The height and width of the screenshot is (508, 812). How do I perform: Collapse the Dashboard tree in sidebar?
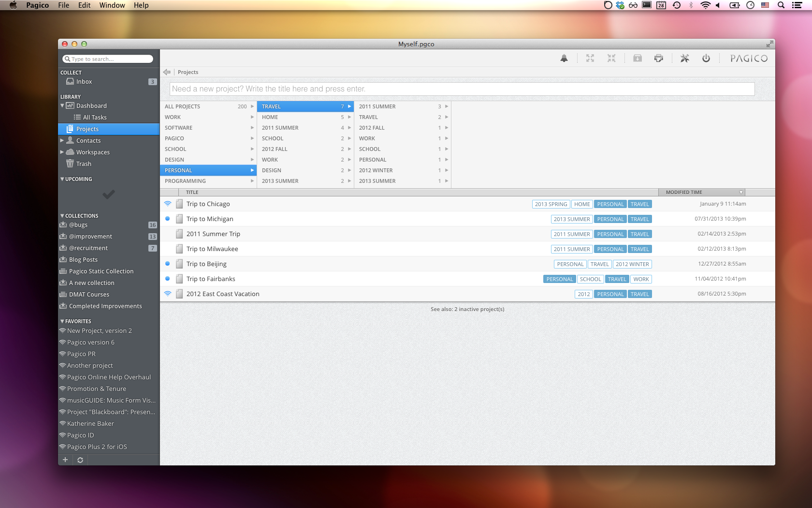pos(62,105)
